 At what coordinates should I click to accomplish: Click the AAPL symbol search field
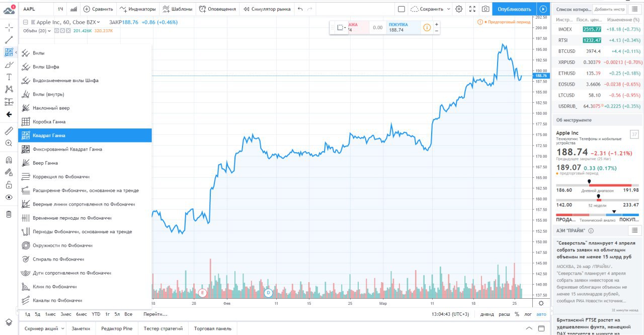35,9
